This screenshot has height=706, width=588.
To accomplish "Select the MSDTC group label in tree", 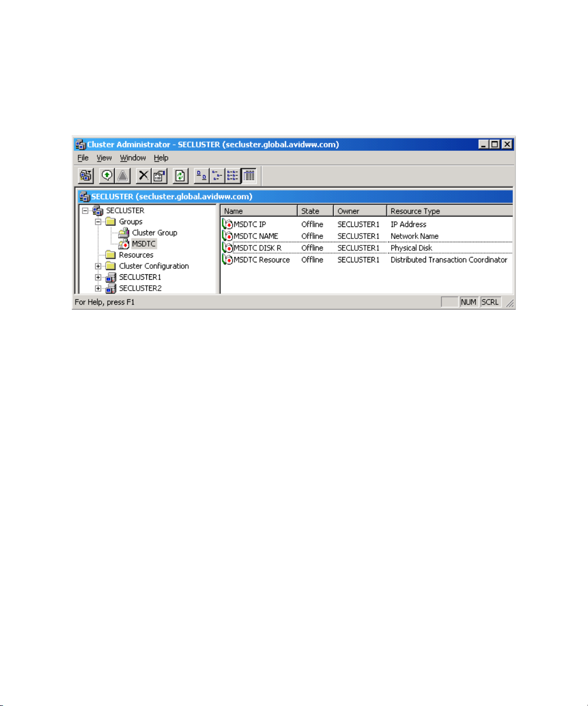I will click(x=144, y=244).
